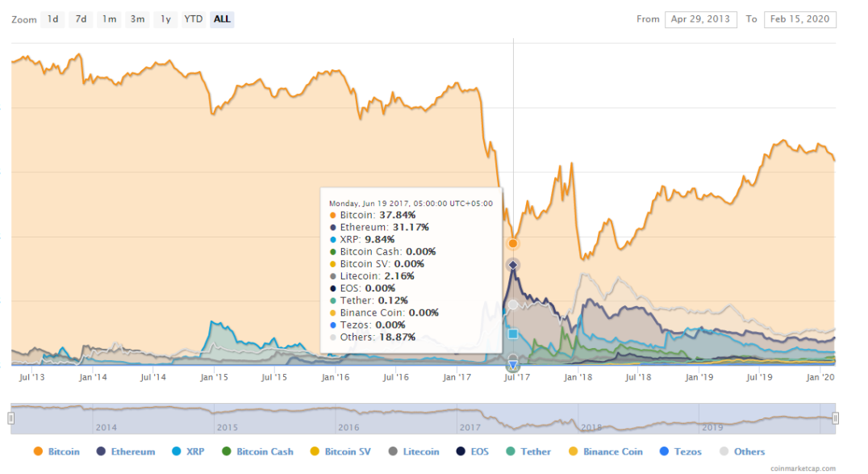Click the right navigator range handle

836,418
